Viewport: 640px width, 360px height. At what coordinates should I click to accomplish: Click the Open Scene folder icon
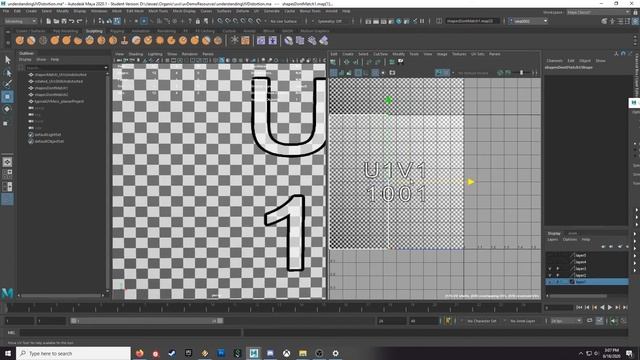tap(56, 21)
